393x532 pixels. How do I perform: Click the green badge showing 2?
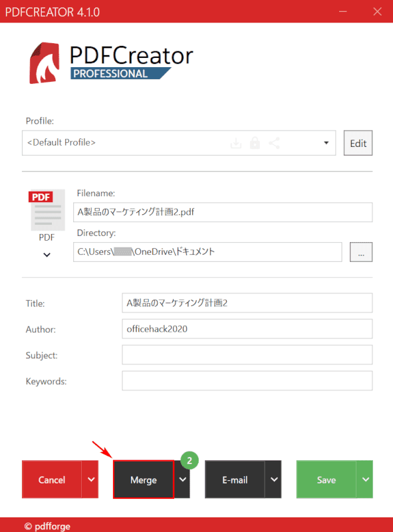point(190,460)
